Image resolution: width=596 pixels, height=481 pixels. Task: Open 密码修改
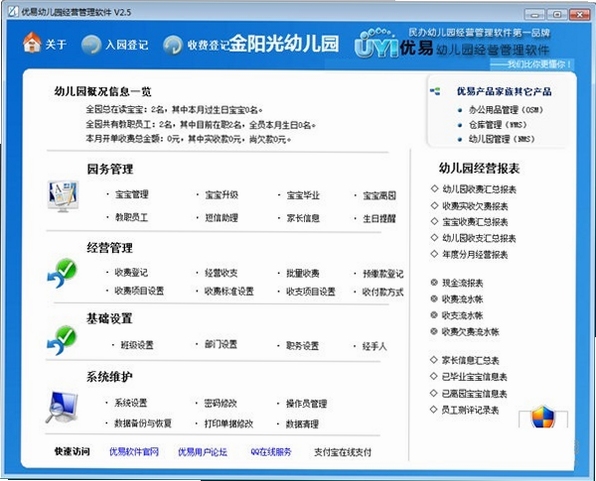(x=220, y=403)
